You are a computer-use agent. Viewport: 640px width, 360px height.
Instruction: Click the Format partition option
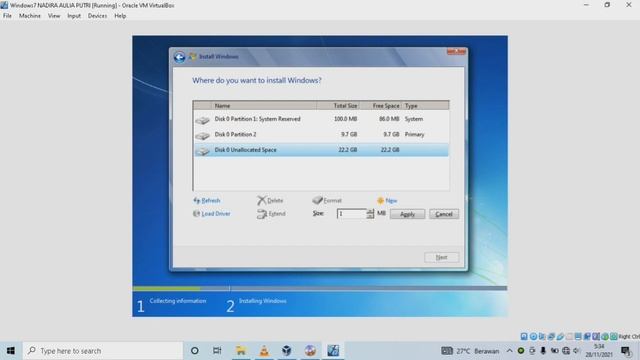332,201
